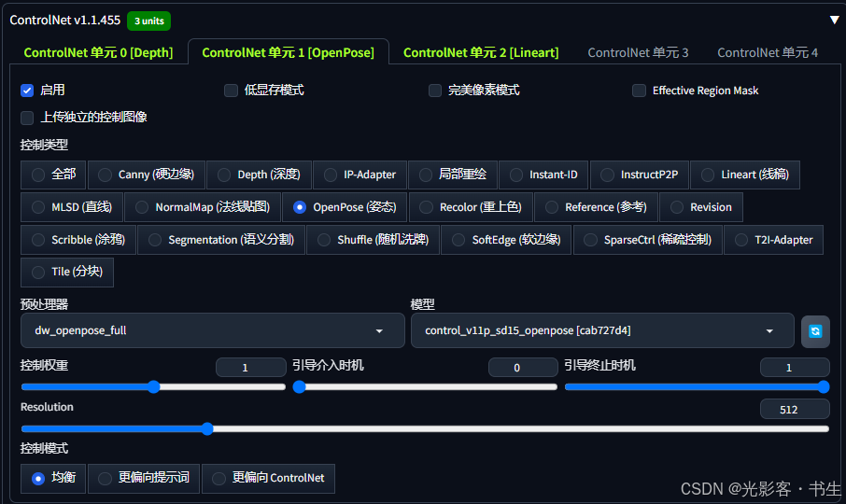Viewport: 846px width, 504px height.
Task: Check 上传独立的控制图像 option
Action: 27,117
